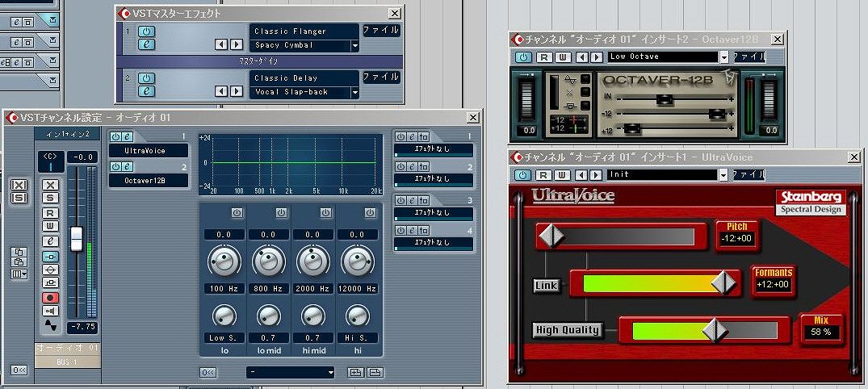Toggle Classic Delay master effect power
This screenshot has height=389, width=868.
coord(146,78)
